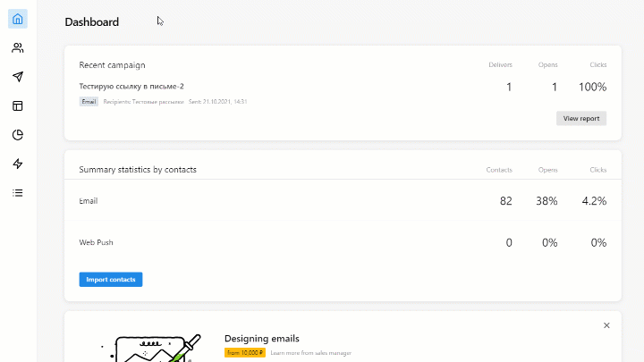The width and height of the screenshot is (644, 362).
Task: Open the list menu icon in sidebar
Action: [x=18, y=193]
